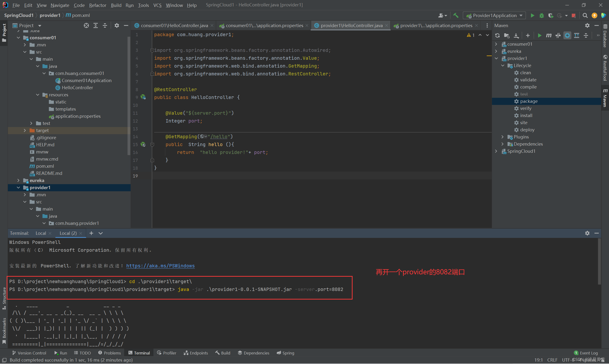
Task: Go to next highlighted warning arrow
Action: tap(487, 35)
